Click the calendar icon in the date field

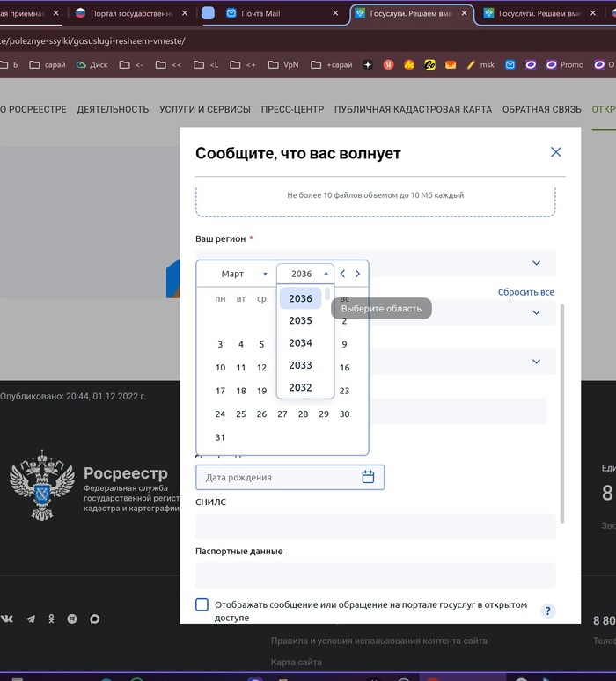click(x=368, y=477)
